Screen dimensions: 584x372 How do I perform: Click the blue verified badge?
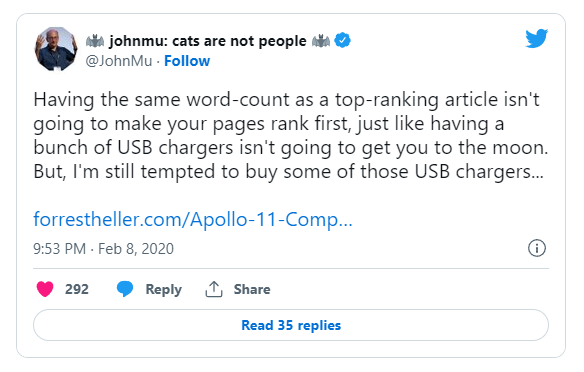[x=342, y=40]
